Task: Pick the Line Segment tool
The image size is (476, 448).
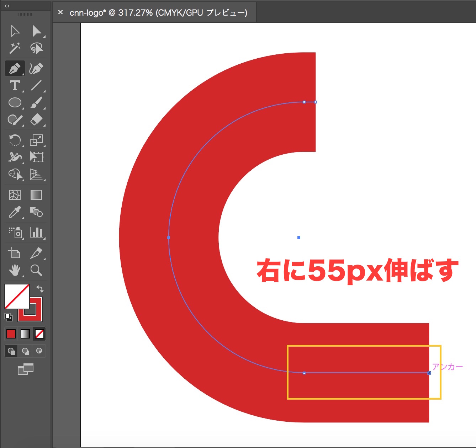Action: (x=36, y=85)
